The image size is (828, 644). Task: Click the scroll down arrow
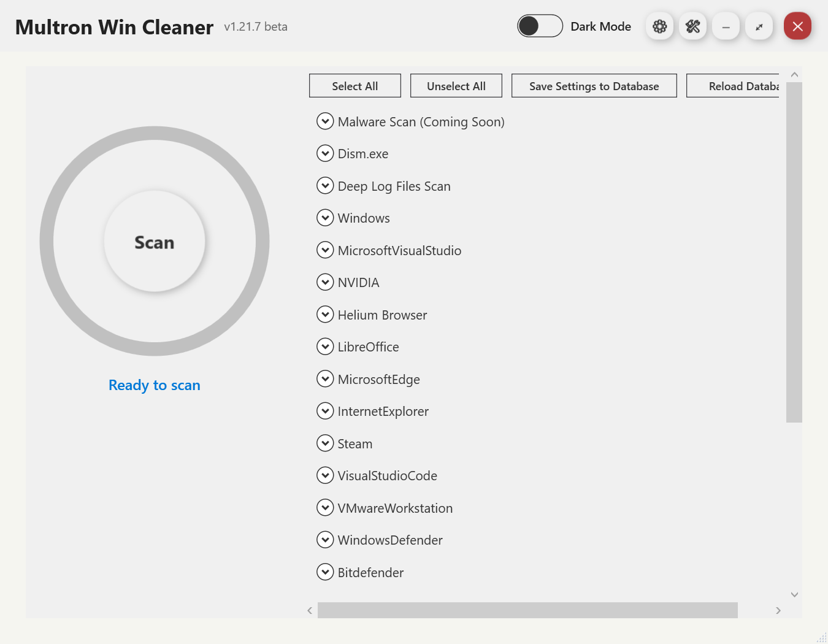(794, 594)
